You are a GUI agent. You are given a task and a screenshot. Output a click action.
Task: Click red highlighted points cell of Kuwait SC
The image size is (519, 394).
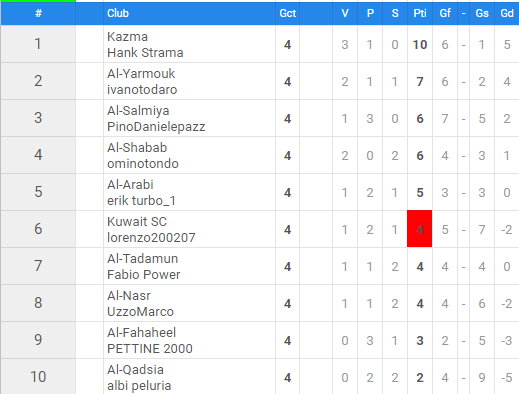420,229
